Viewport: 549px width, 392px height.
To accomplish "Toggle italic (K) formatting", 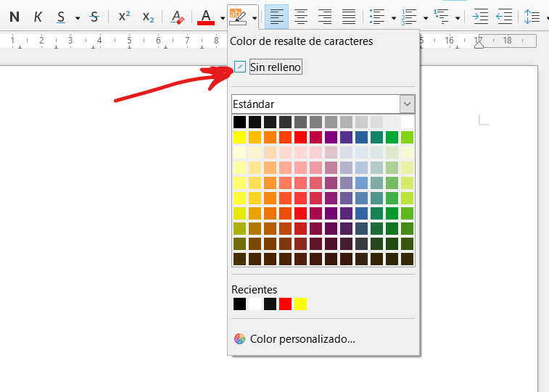I will [38, 16].
